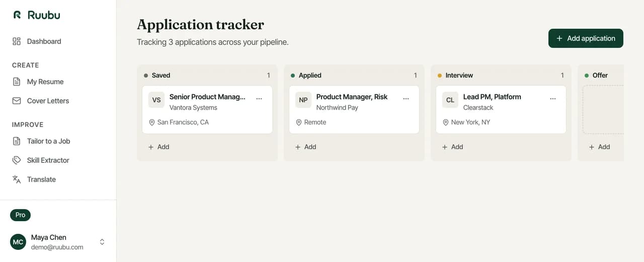Click the Application tracker page title

[200, 25]
